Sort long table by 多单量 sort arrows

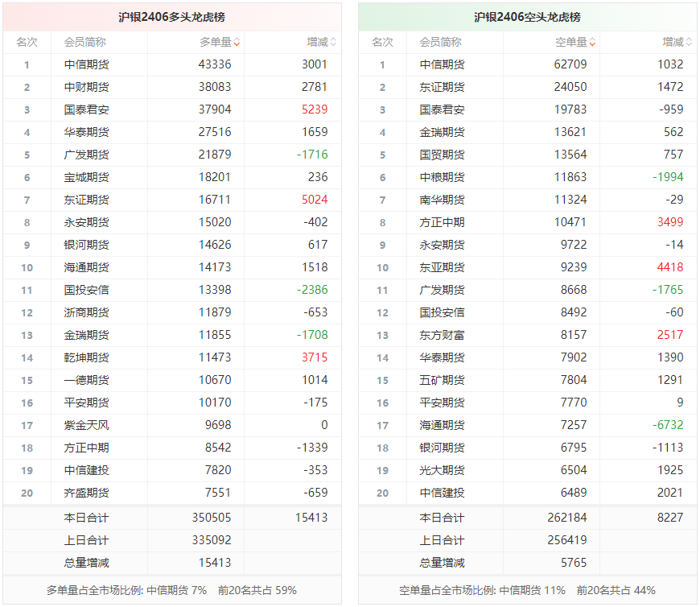point(237,42)
